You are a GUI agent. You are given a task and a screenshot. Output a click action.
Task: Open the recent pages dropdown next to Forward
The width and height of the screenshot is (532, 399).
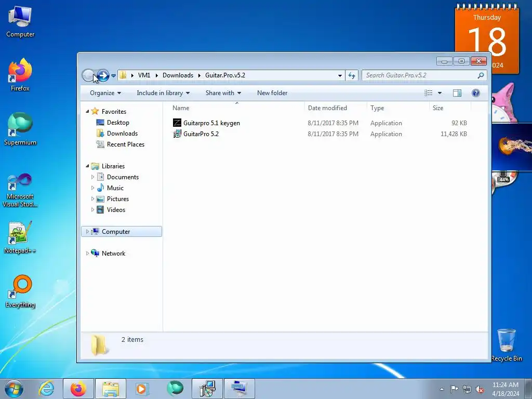tap(114, 76)
